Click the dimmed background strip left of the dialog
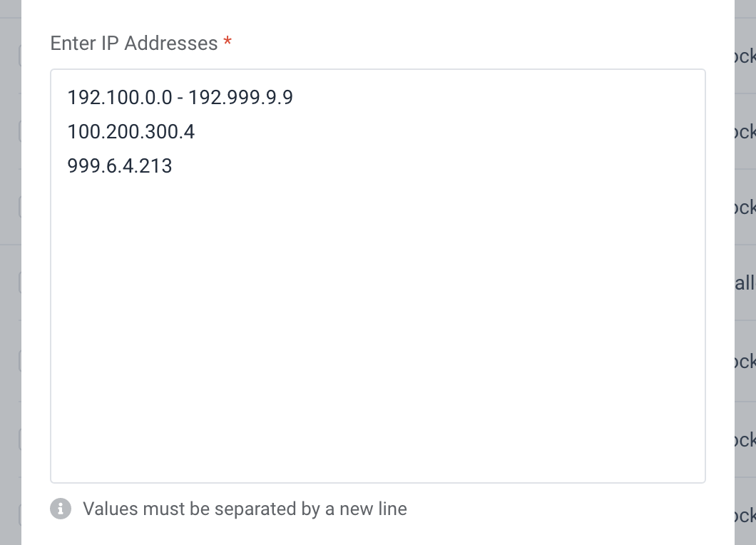756x545 pixels. pyautogui.click(x=11, y=272)
